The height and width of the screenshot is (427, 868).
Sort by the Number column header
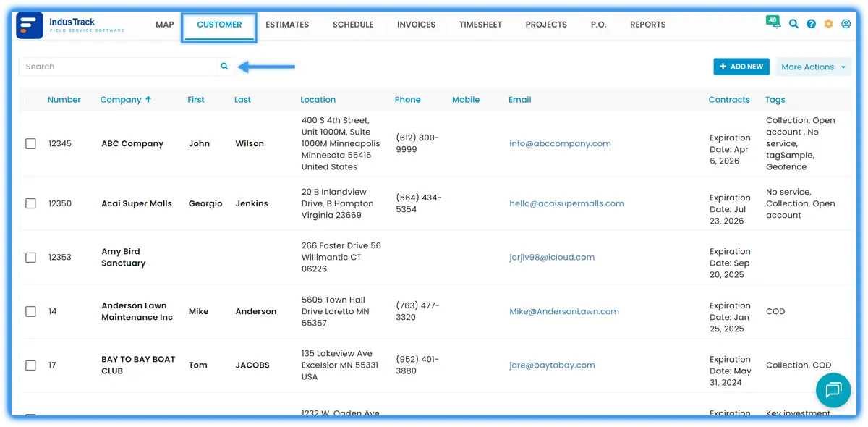[64, 100]
